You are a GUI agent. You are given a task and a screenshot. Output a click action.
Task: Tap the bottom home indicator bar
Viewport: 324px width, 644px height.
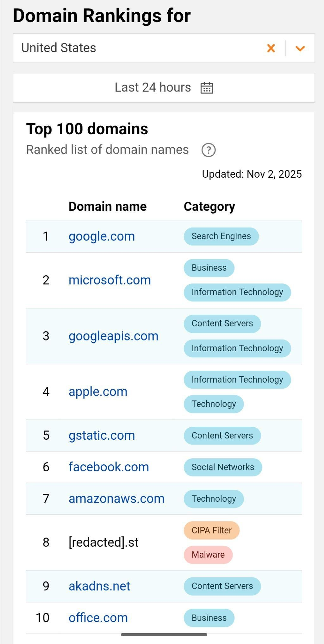[x=164, y=634]
